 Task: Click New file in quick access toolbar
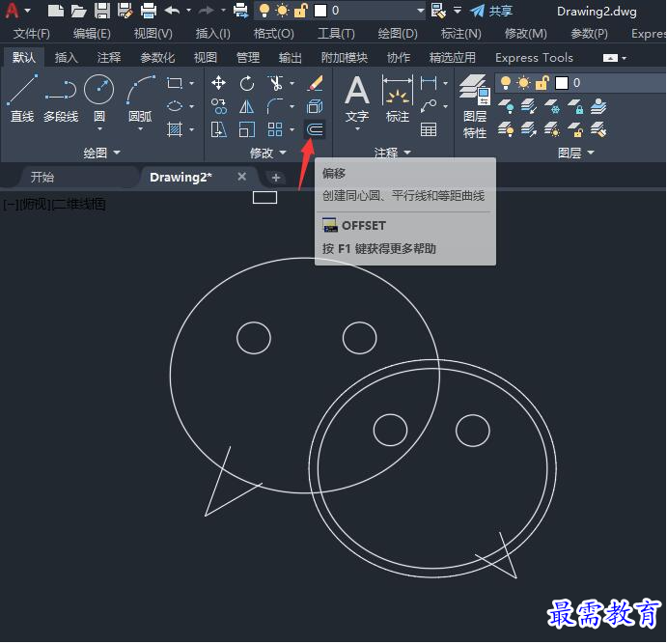point(56,11)
